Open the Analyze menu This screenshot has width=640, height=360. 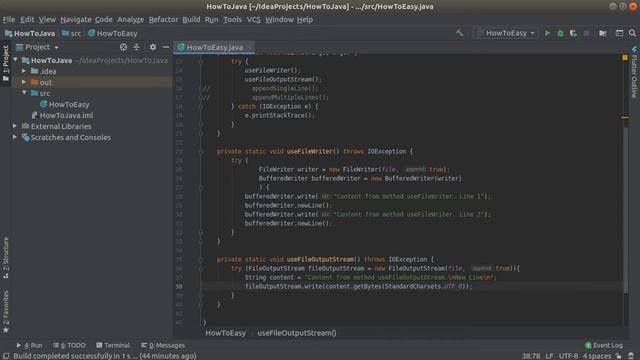131,19
